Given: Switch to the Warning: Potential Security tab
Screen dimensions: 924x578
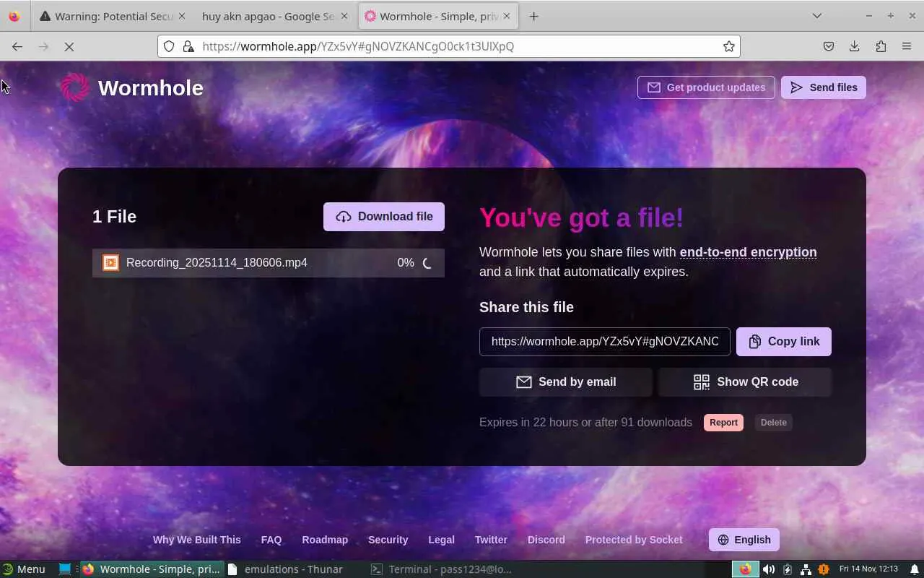Looking at the screenshot, I should (x=114, y=16).
